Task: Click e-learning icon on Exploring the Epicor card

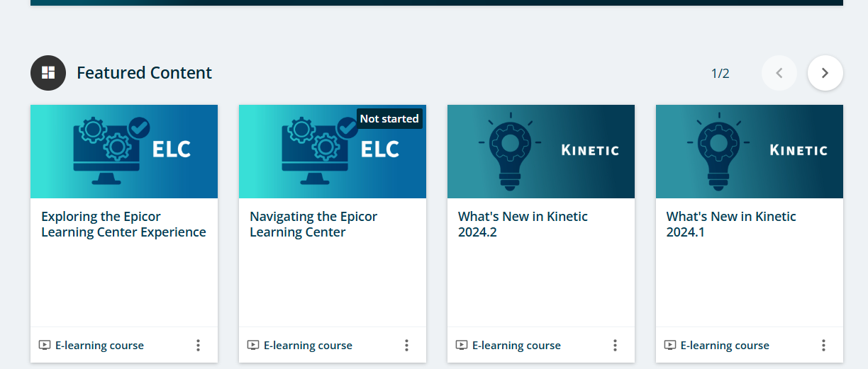Action: pos(45,346)
